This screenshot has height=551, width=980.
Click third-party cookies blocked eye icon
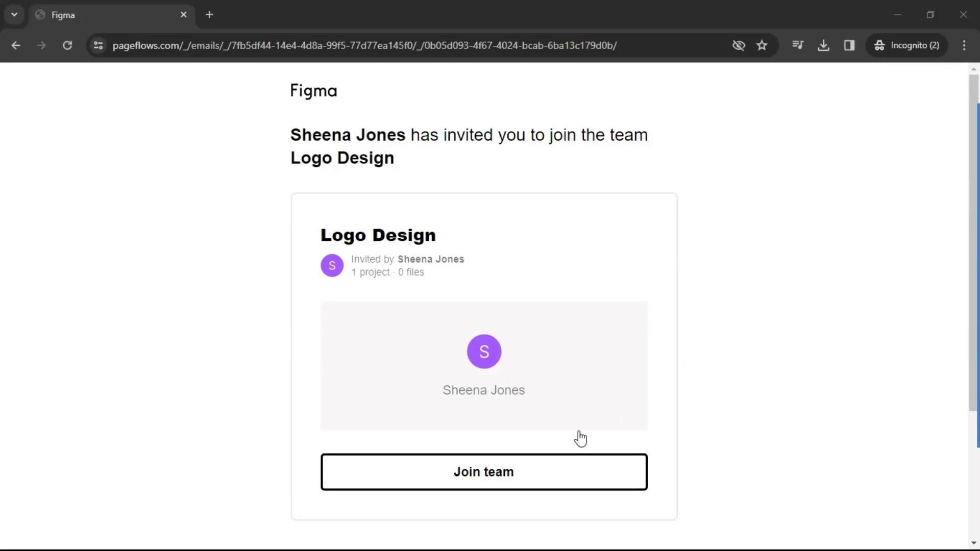click(738, 45)
